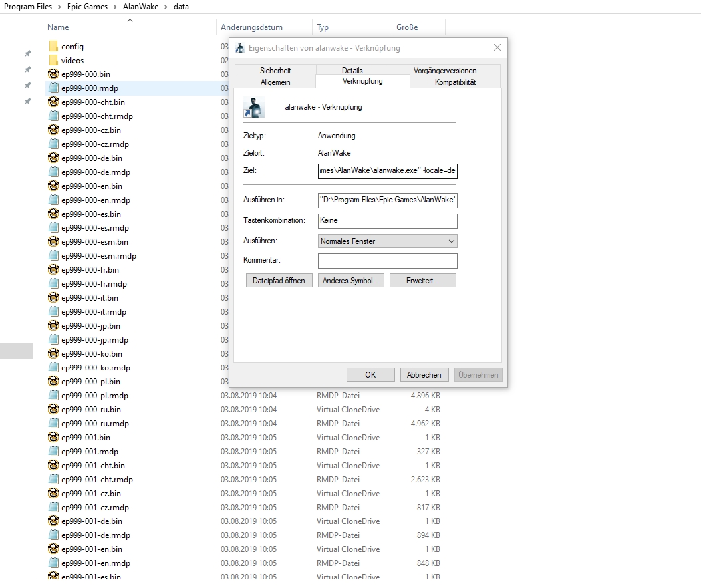Click the Epic Games breadcrumb segment

(87, 7)
